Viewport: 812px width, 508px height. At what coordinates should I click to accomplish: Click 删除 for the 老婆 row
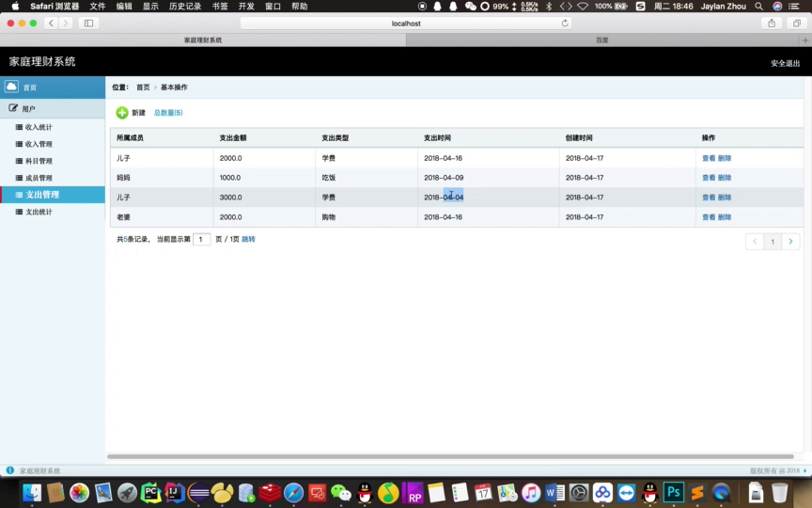[725, 217]
